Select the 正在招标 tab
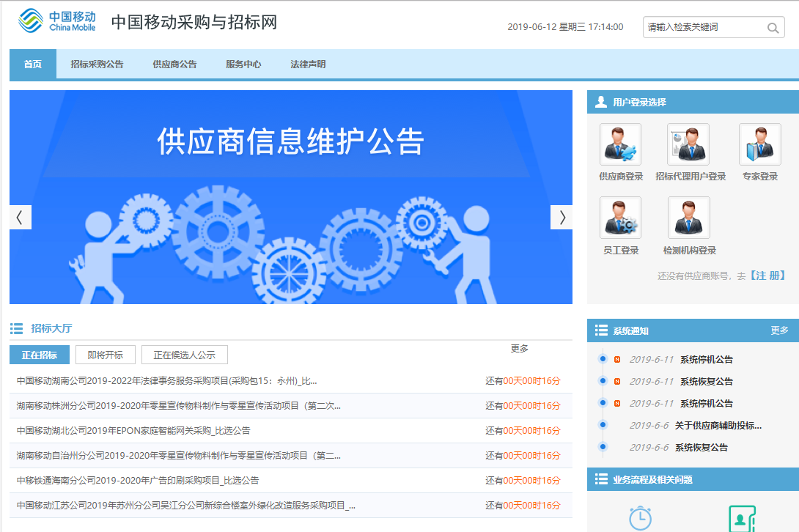 (40, 355)
